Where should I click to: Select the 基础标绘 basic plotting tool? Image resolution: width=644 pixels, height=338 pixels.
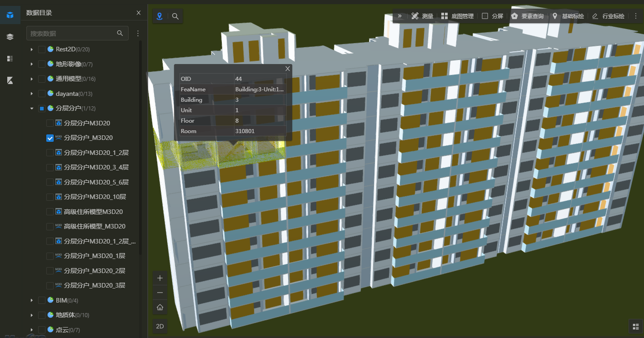coord(568,16)
